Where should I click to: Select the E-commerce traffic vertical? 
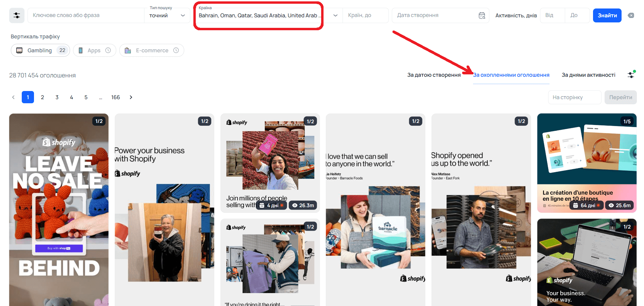tap(152, 50)
